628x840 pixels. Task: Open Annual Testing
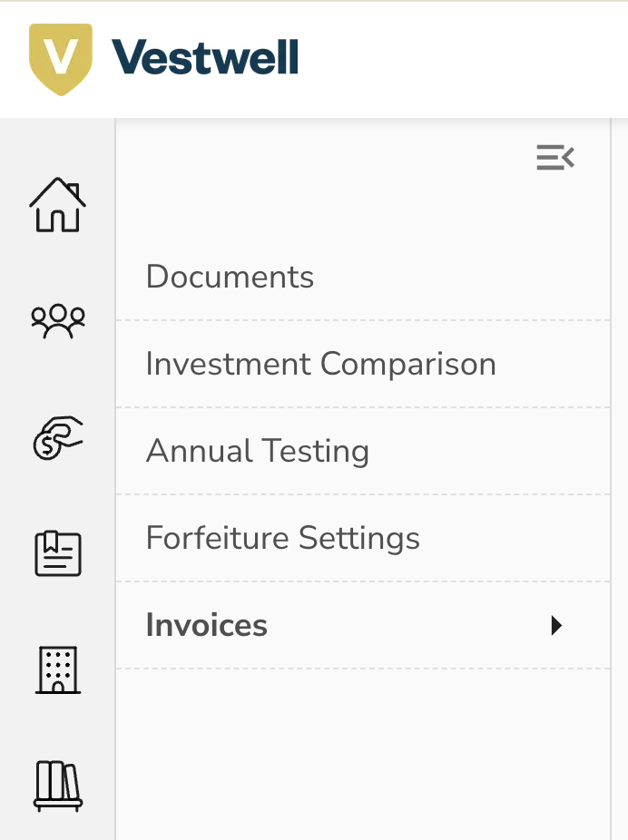257,450
